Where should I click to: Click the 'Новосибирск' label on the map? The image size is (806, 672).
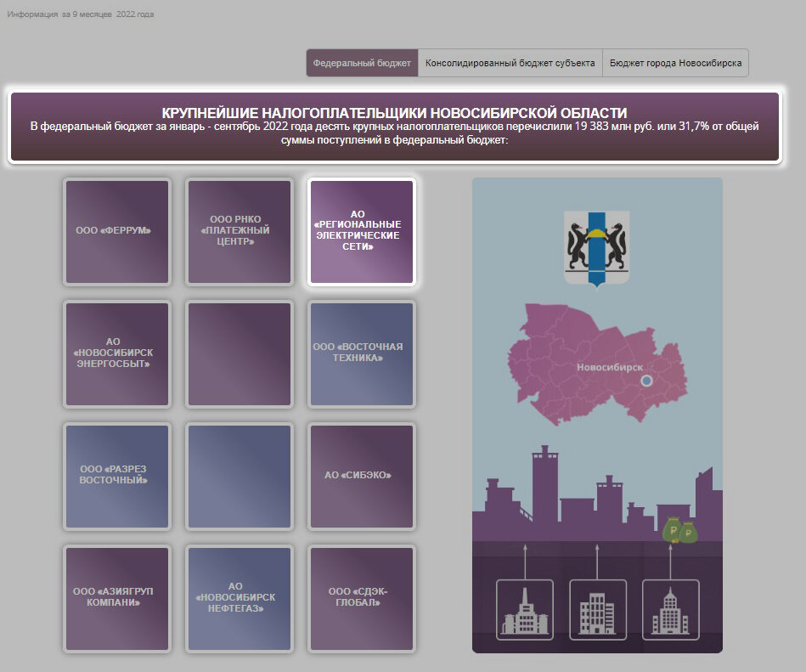(x=610, y=367)
